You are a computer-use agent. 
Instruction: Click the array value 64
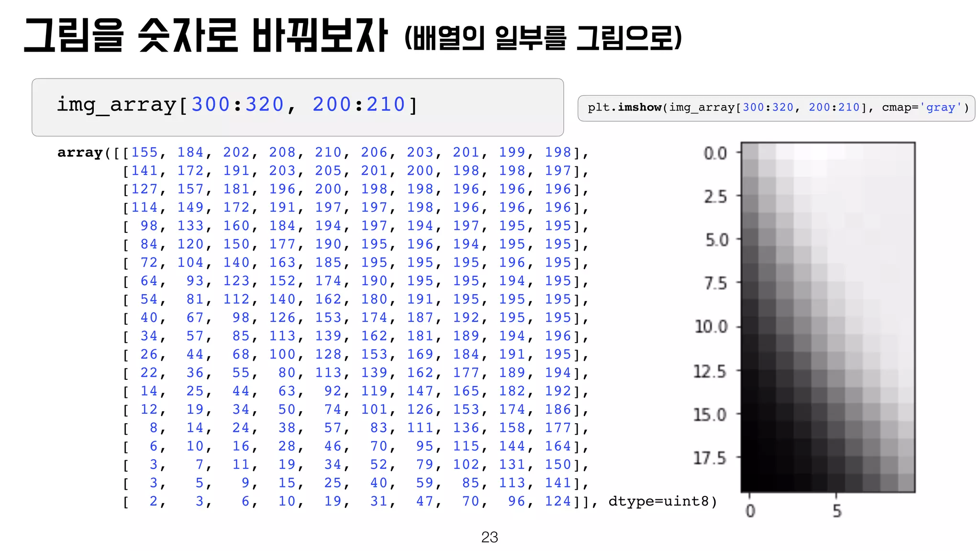click(x=149, y=281)
